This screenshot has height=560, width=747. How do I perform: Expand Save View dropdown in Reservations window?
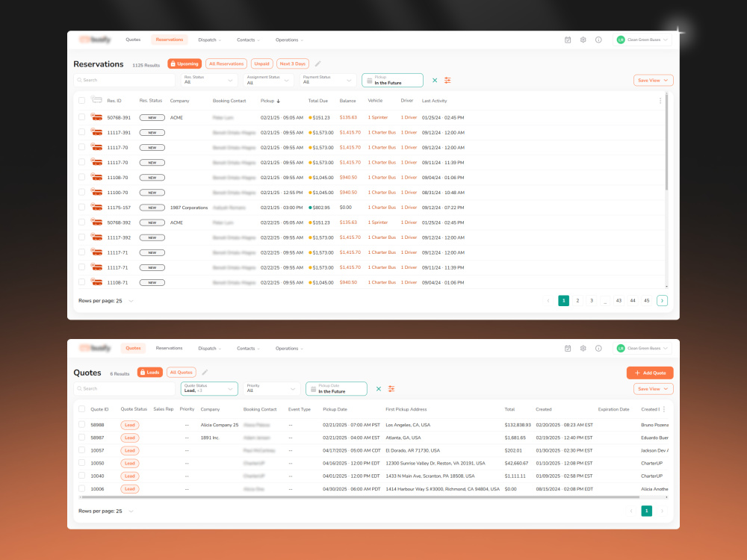(x=653, y=81)
